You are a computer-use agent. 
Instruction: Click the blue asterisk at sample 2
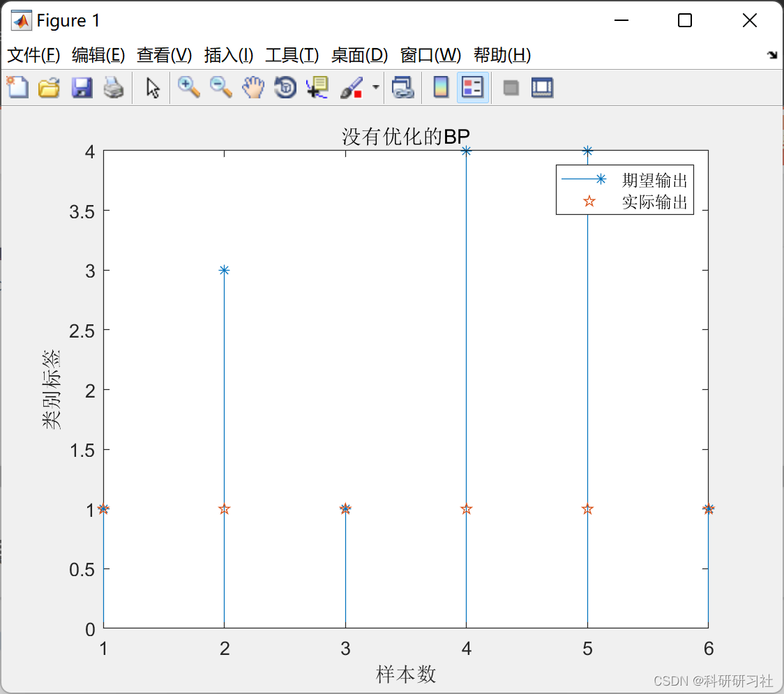(x=224, y=270)
